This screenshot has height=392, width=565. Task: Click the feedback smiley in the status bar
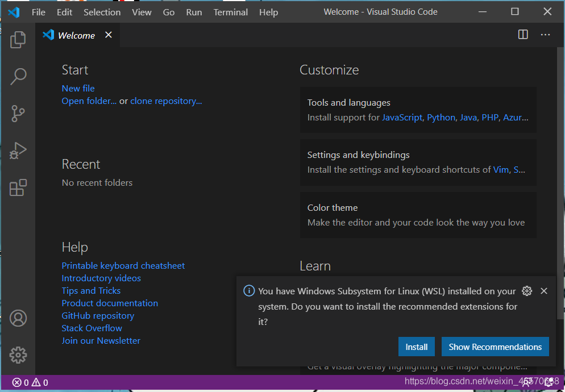tap(526, 382)
